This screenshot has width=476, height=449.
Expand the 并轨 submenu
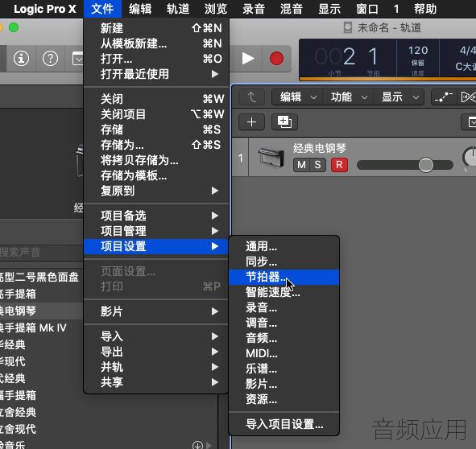tap(156, 367)
